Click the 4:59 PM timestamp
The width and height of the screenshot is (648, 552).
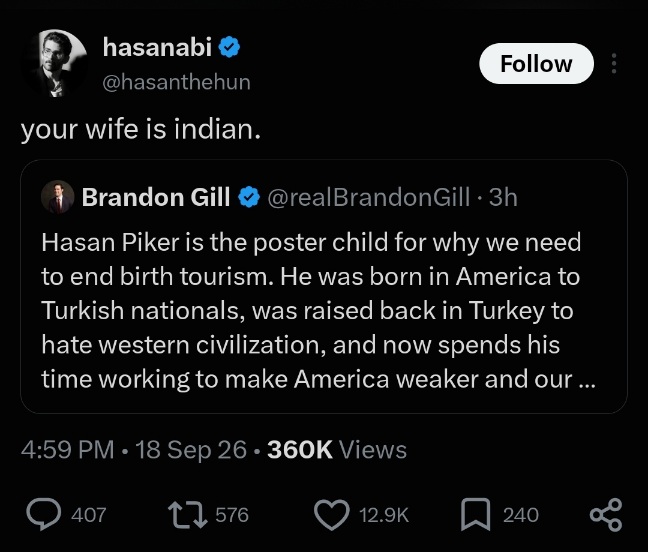tap(67, 450)
